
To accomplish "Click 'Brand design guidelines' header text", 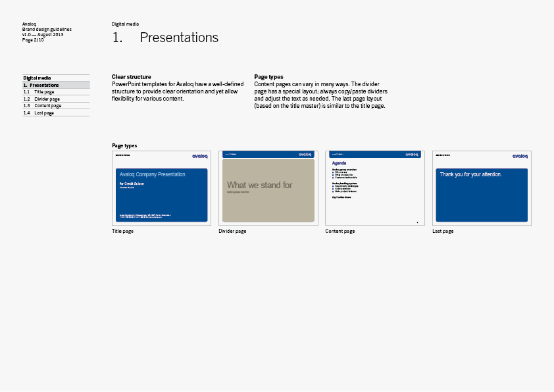I will point(47,30).
